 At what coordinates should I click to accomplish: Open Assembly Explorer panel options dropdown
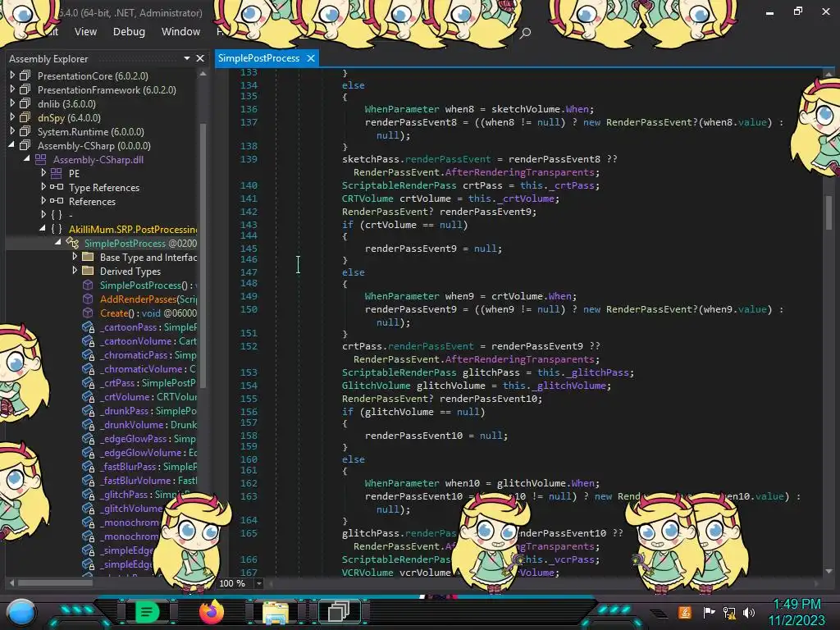point(186,58)
